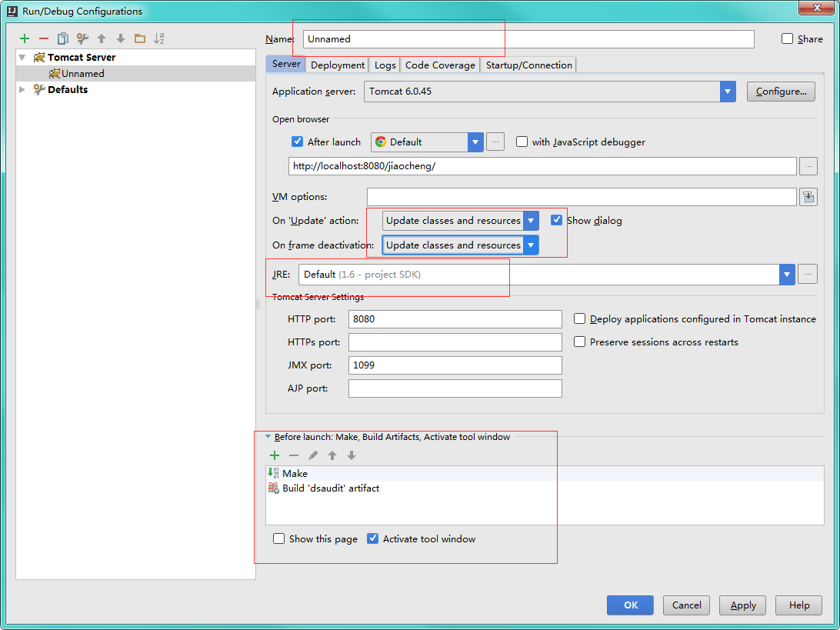840x630 pixels.
Task: Remove configuration with red minus icon
Action: 44,38
